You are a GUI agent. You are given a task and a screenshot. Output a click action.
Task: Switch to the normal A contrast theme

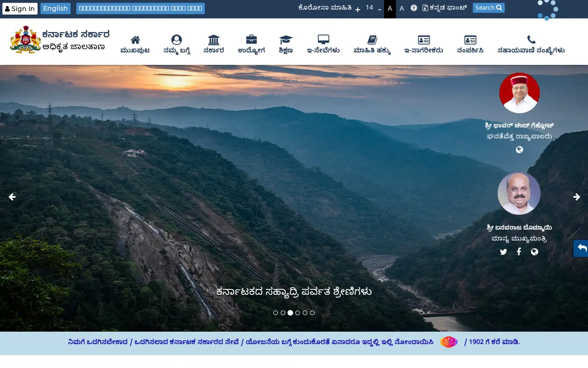click(x=402, y=9)
